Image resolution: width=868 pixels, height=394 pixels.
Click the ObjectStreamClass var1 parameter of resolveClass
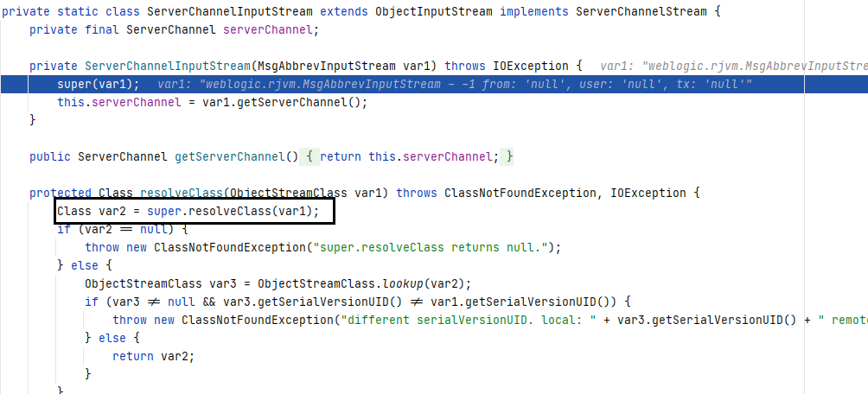pyautogui.click(x=306, y=194)
